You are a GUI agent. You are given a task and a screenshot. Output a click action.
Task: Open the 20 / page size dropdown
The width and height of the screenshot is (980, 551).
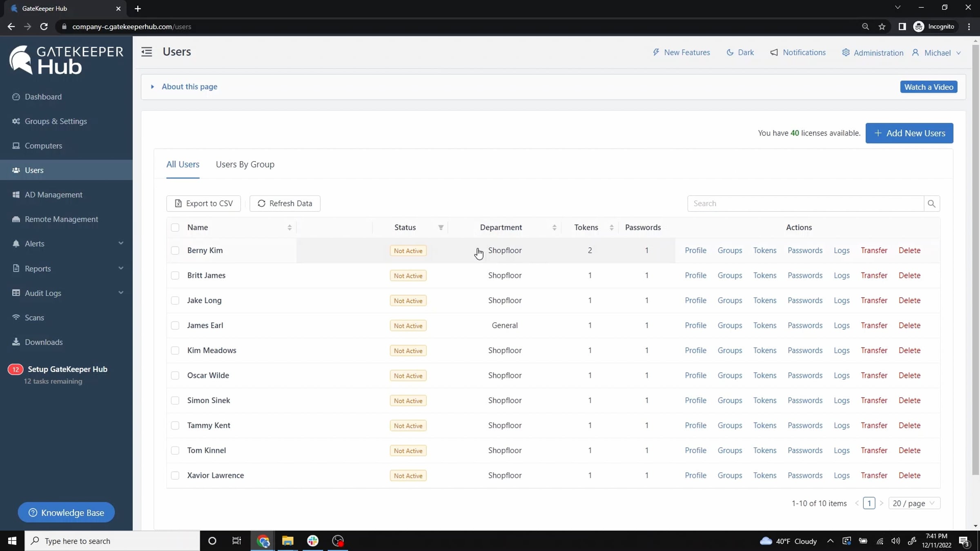click(x=914, y=503)
